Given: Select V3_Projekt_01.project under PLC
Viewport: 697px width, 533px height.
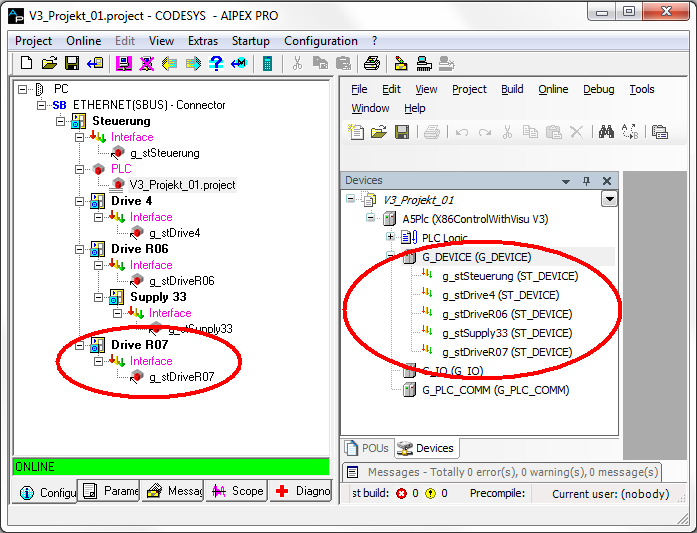Looking at the screenshot, I should pyautogui.click(x=182, y=185).
